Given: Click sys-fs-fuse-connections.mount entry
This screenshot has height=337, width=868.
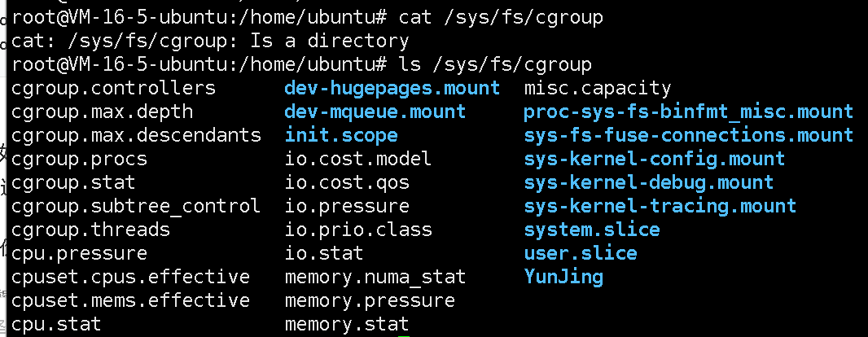Looking at the screenshot, I should 689,136.
